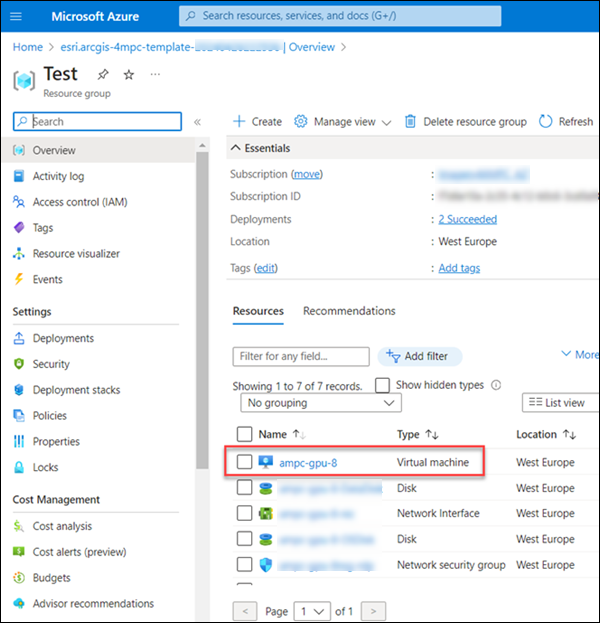The image size is (600, 623).
Task: Focus the left menu Search box
Action: [97, 121]
